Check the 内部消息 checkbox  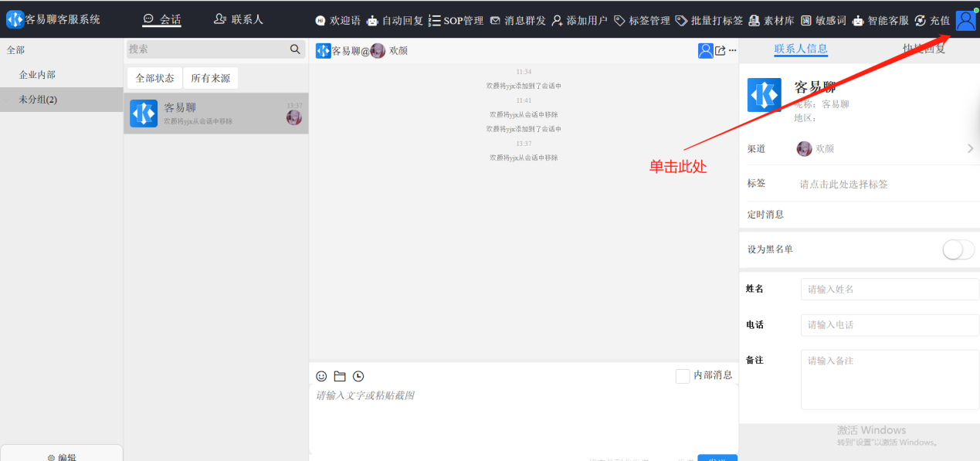pyautogui.click(x=683, y=376)
